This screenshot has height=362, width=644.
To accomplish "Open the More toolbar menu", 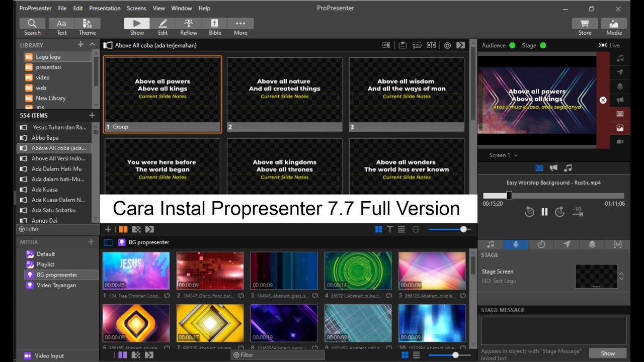I will click(240, 27).
